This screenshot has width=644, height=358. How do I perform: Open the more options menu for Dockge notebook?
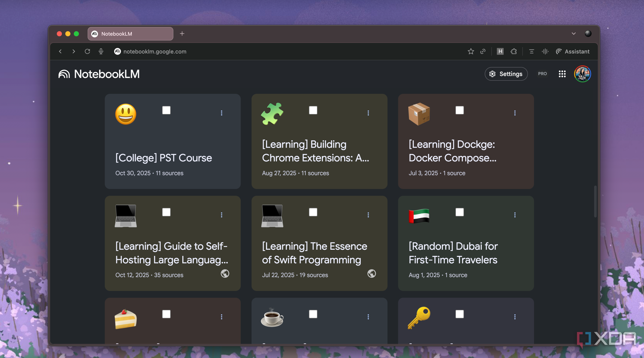pyautogui.click(x=515, y=113)
